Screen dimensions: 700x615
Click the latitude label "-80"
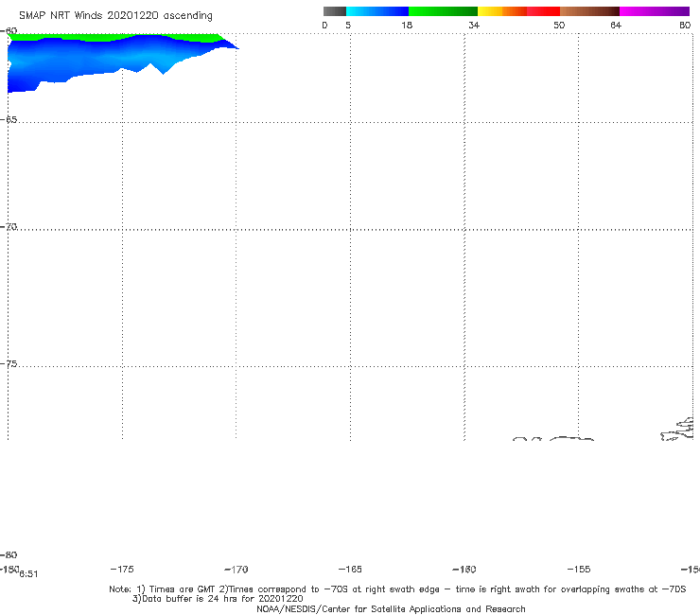tap(9, 554)
